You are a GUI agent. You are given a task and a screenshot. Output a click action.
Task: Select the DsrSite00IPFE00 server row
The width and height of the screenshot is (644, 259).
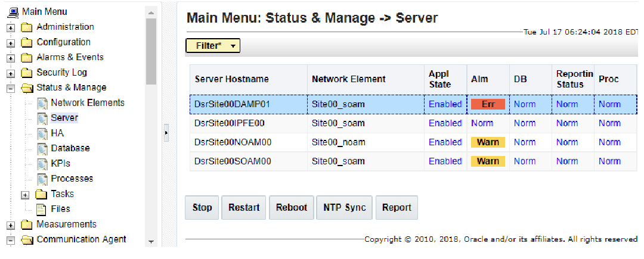[414, 123]
